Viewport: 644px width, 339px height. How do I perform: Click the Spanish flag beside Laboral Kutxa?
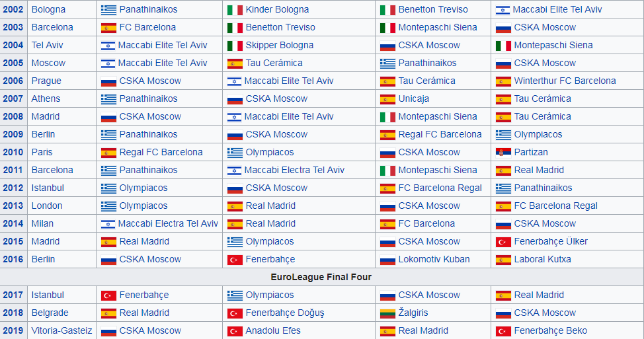coord(503,259)
